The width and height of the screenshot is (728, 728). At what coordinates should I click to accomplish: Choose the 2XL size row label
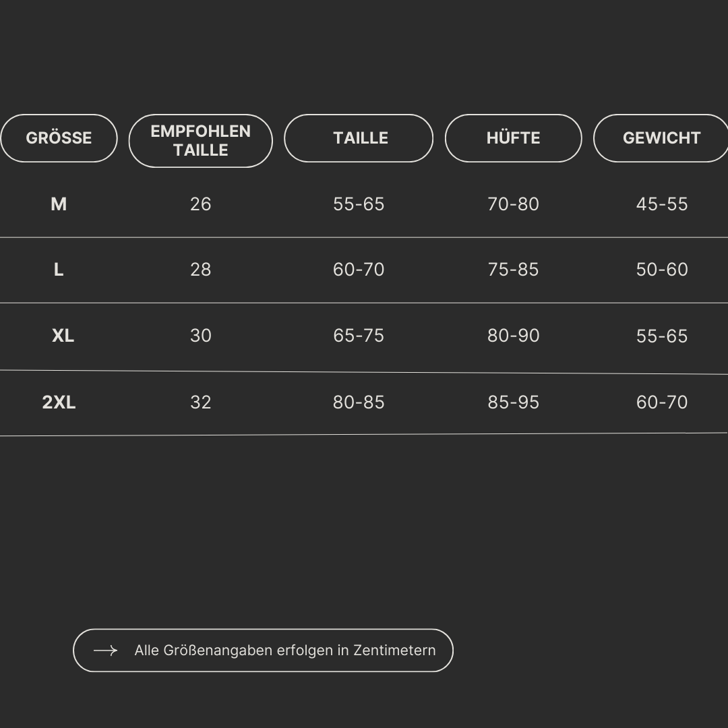(59, 402)
